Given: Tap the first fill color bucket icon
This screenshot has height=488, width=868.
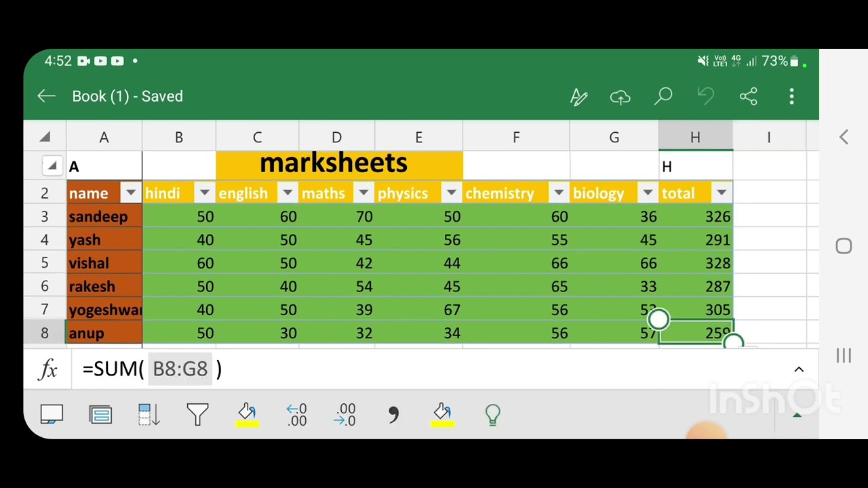Looking at the screenshot, I should [247, 415].
